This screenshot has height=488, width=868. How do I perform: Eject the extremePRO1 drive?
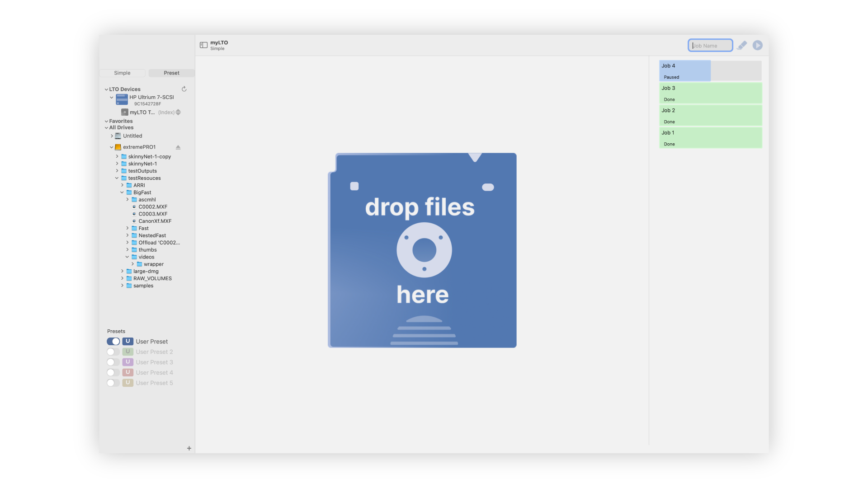[178, 147]
